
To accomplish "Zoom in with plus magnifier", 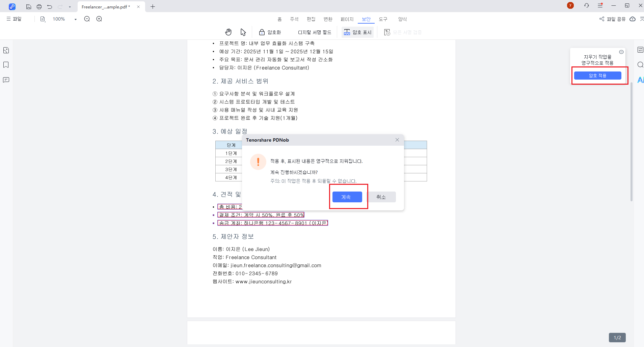I will click(99, 19).
